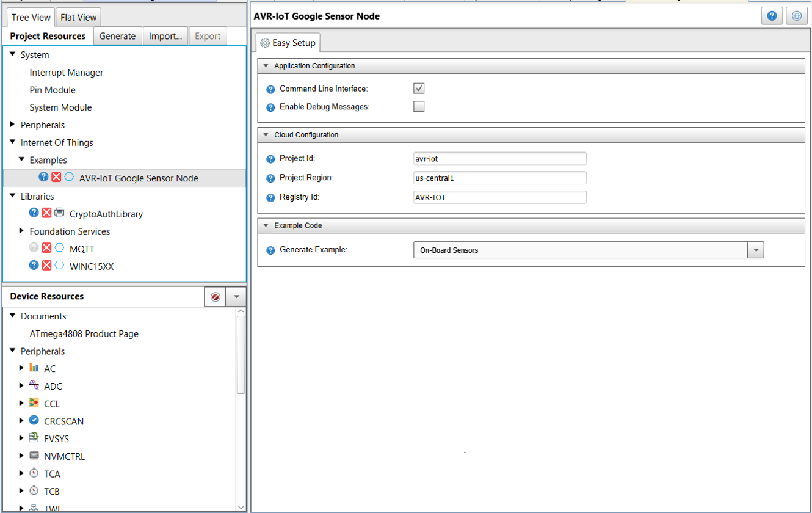The image size is (812, 513).
Task: Click the red prohibited icon in Device Resources
Action: 215,297
